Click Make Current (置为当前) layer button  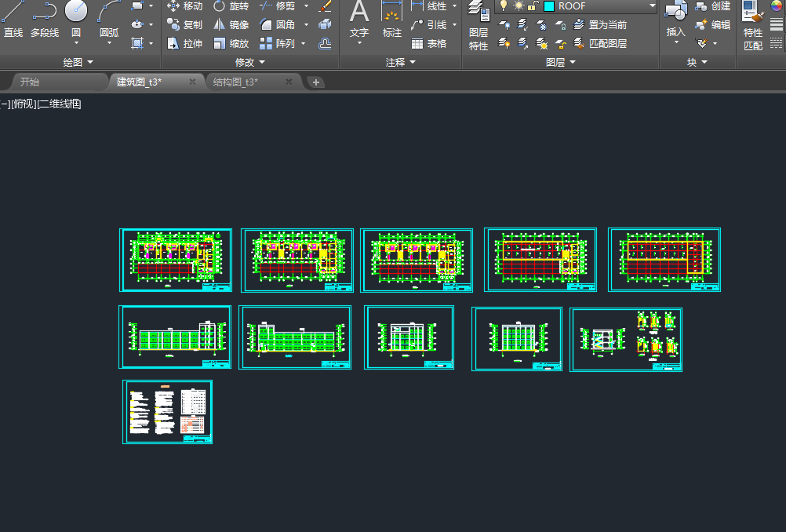pyautogui.click(x=600, y=24)
